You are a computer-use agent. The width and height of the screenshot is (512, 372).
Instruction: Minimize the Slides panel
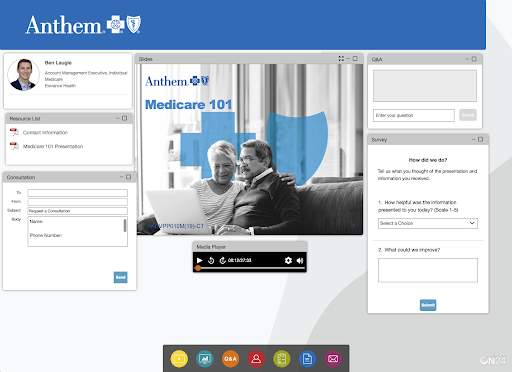[x=348, y=59]
